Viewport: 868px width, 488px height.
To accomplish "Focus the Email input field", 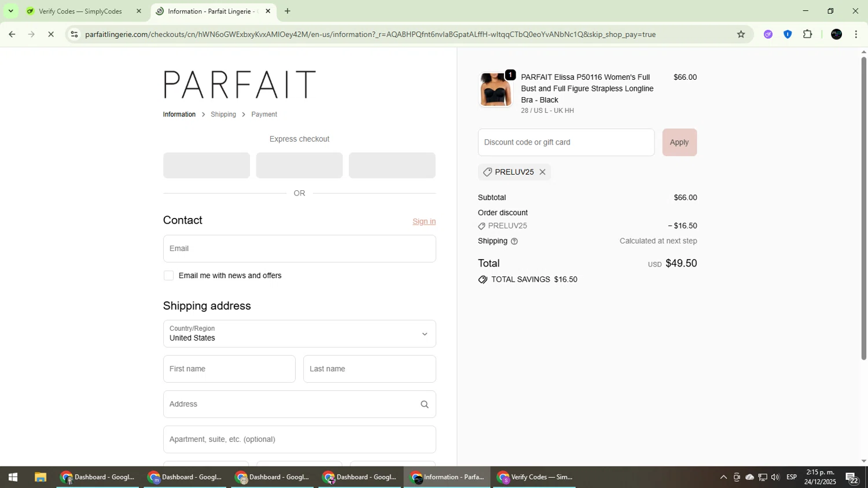I will pos(299,249).
